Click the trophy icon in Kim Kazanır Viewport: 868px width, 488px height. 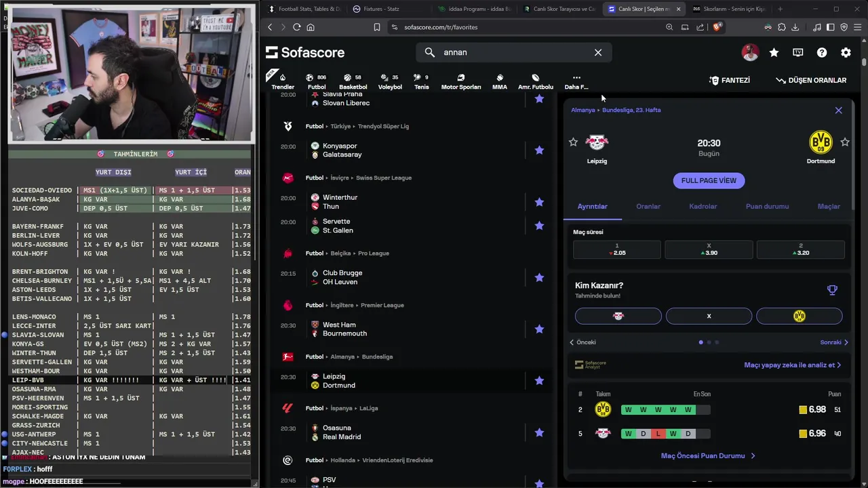[x=832, y=290]
